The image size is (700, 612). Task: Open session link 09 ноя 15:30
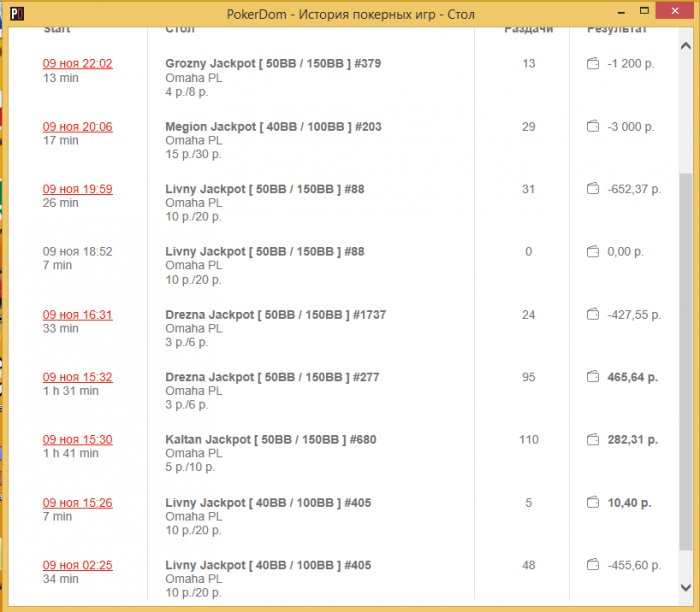78,440
